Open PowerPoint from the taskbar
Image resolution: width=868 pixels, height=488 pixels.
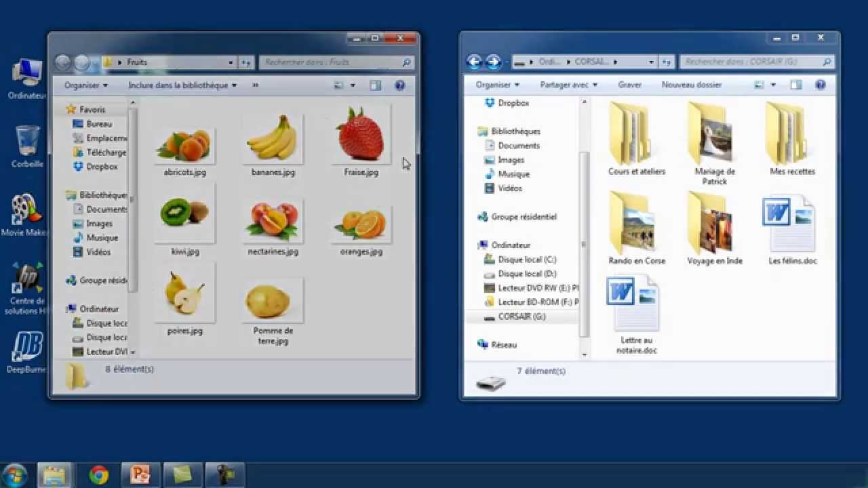click(x=140, y=475)
